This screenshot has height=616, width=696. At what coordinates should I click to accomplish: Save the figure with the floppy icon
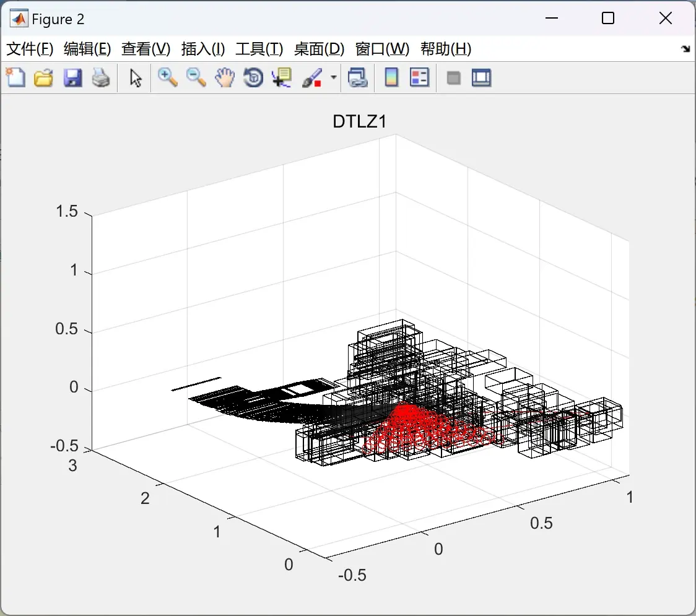[73, 78]
